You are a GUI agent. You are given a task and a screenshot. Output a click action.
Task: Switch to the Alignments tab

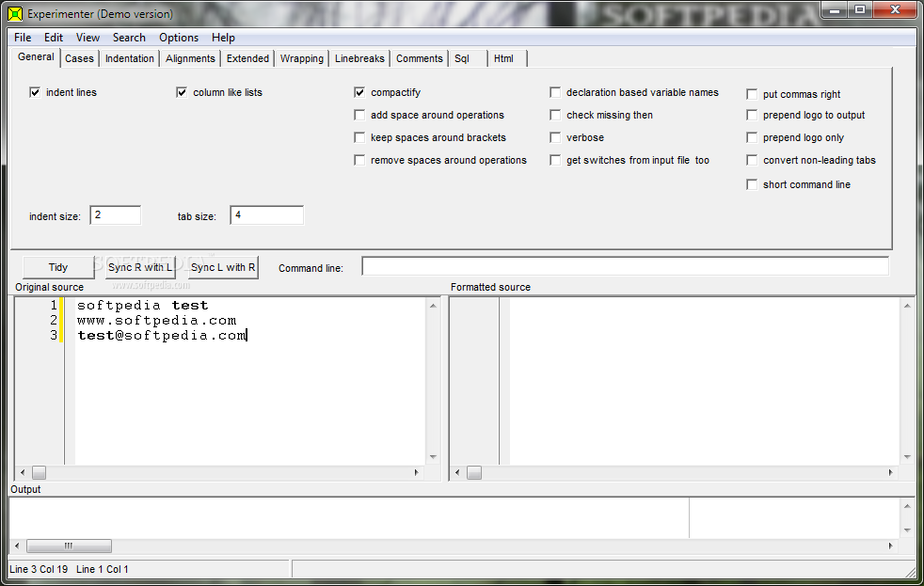point(190,58)
